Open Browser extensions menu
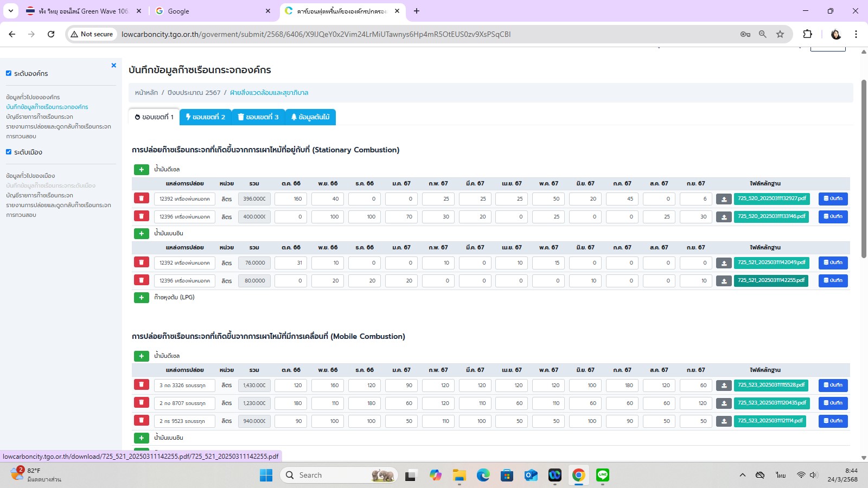Image resolution: width=868 pixels, height=488 pixels. [807, 34]
